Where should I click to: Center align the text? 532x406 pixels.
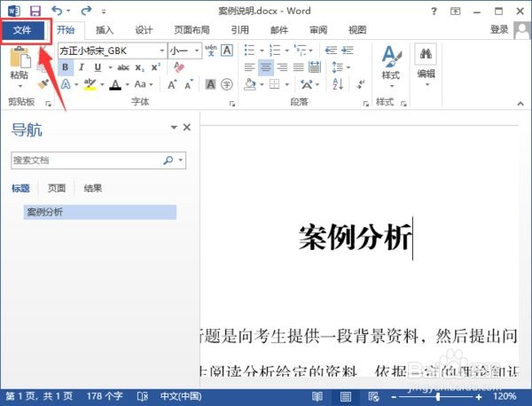(x=266, y=67)
